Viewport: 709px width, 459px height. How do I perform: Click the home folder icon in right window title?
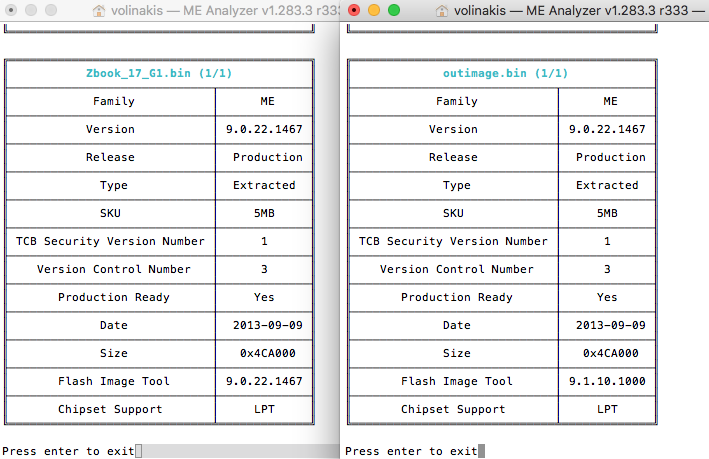pyautogui.click(x=442, y=10)
